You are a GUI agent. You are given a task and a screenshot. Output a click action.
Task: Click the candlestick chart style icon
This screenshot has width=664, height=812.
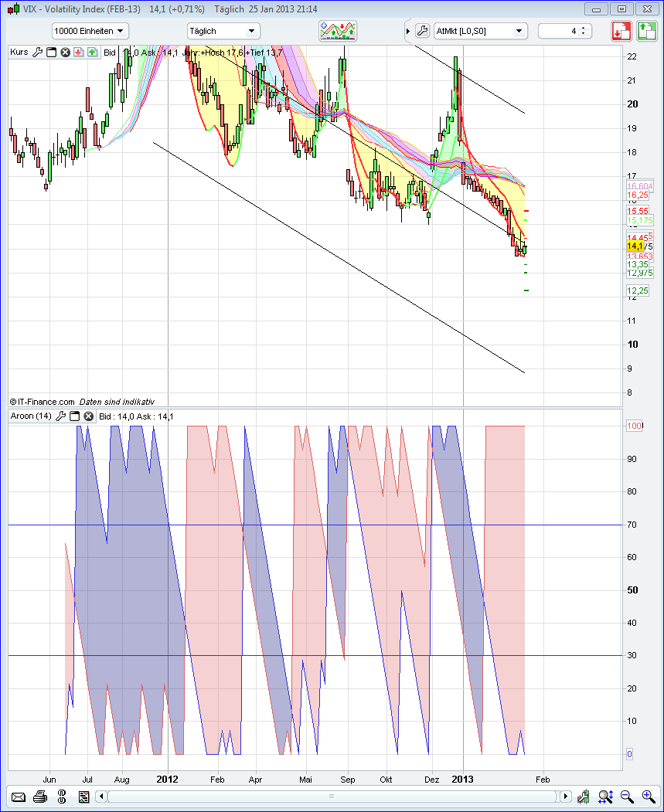pyautogui.click(x=584, y=797)
